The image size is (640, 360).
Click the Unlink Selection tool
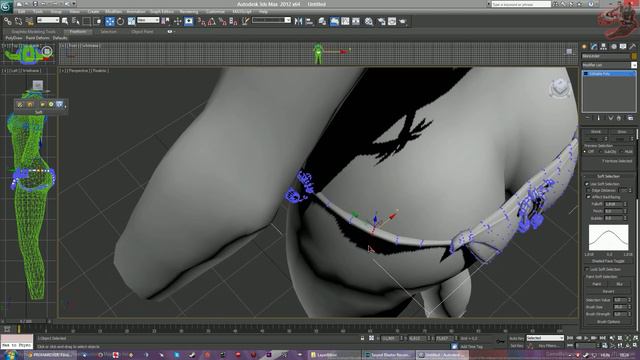tap(18, 21)
